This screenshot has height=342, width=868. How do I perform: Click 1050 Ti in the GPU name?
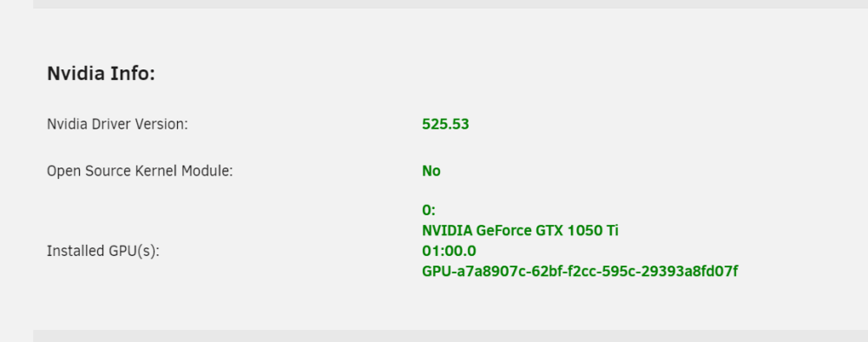click(592, 231)
